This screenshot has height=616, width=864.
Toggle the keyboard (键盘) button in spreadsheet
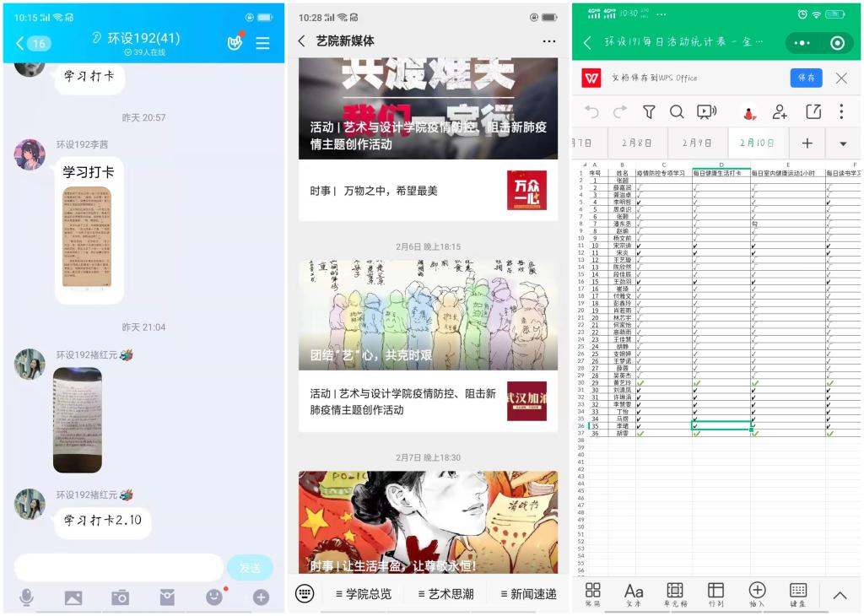[x=797, y=594]
